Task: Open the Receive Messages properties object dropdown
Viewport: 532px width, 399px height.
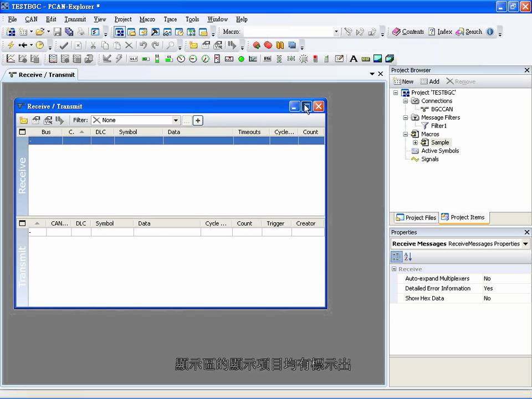Action: pyautogui.click(x=525, y=244)
